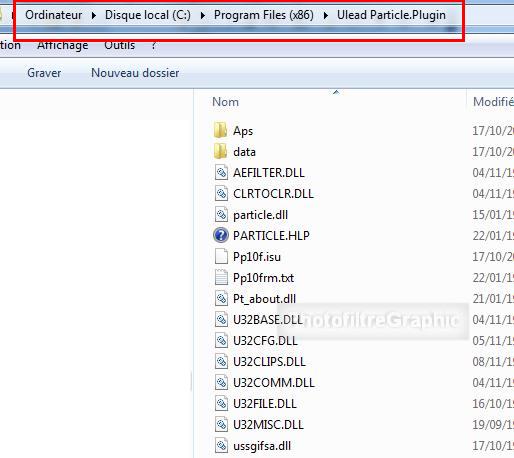Click the Pp10f.isu file name

click(257, 257)
